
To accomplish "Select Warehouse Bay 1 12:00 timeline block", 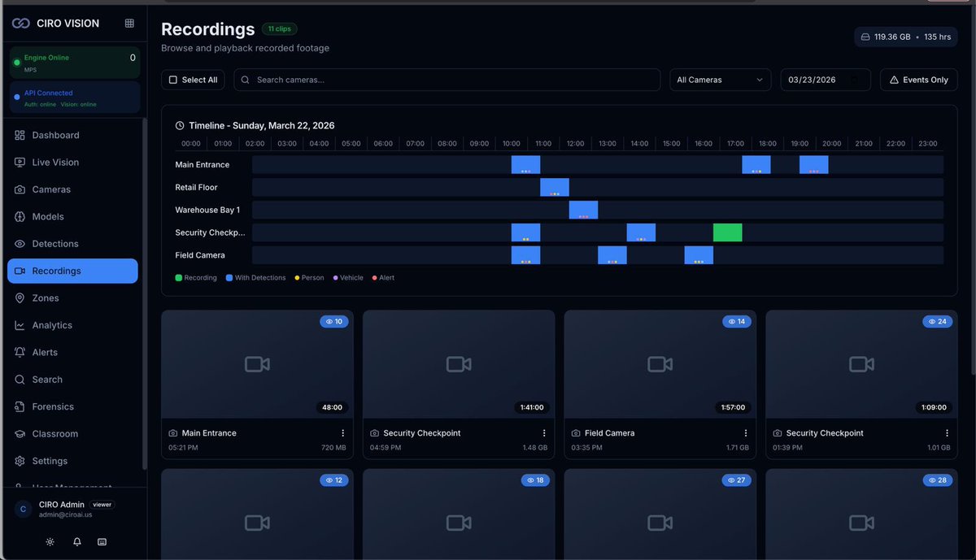I will tap(583, 211).
